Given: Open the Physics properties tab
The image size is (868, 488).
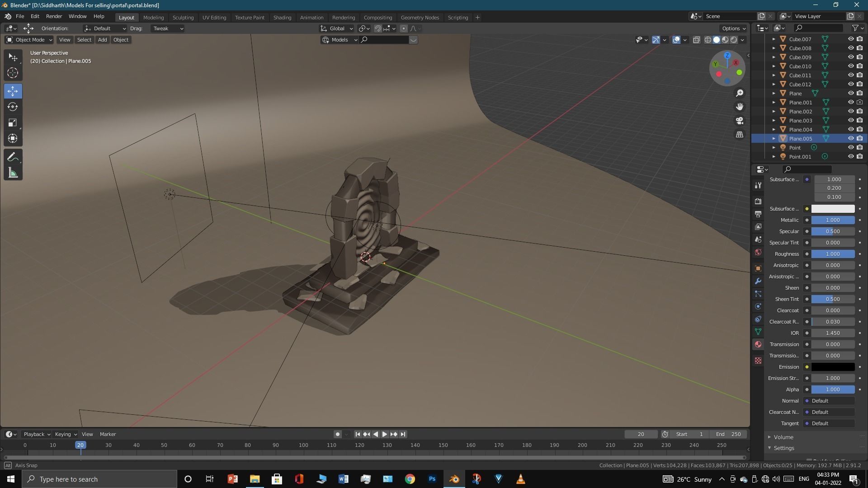Looking at the screenshot, I should coord(758,306).
